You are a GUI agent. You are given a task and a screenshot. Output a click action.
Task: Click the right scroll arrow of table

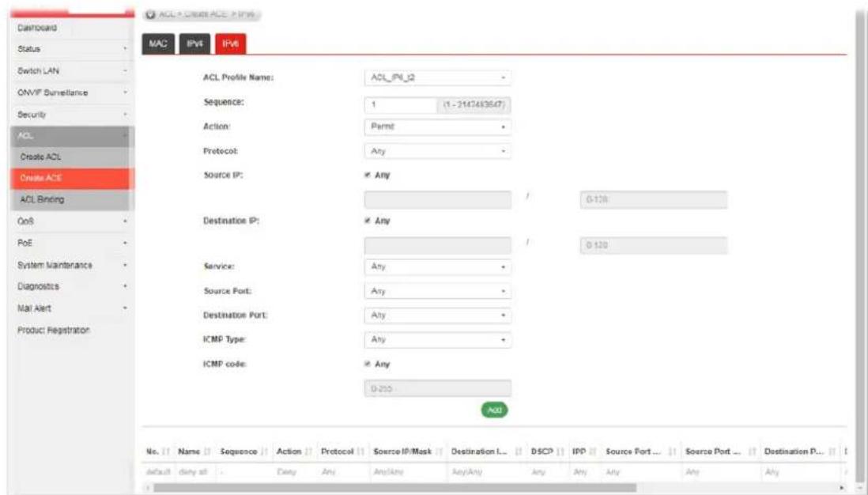pos(842,488)
